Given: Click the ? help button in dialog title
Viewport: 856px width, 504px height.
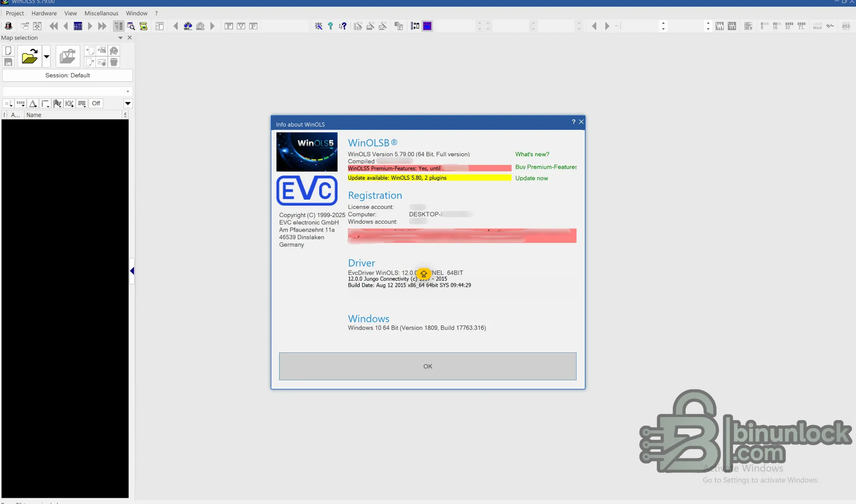Looking at the screenshot, I should coord(574,122).
